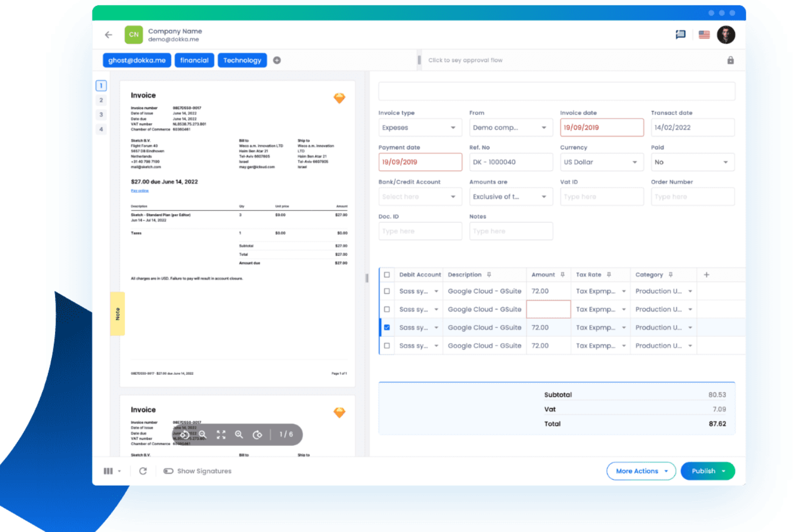This screenshot has width=798, height=532.
Task: Uncheck the selected third line item
Action: pos(387,327)
